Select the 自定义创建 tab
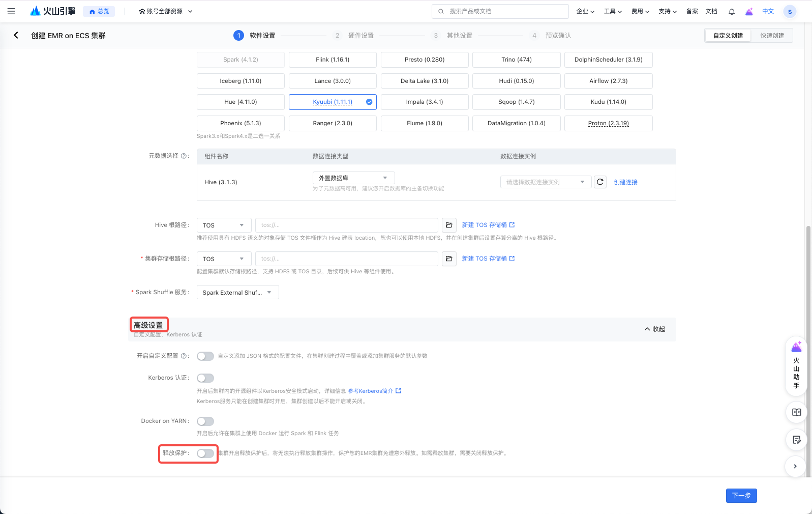 click(728, 36)
